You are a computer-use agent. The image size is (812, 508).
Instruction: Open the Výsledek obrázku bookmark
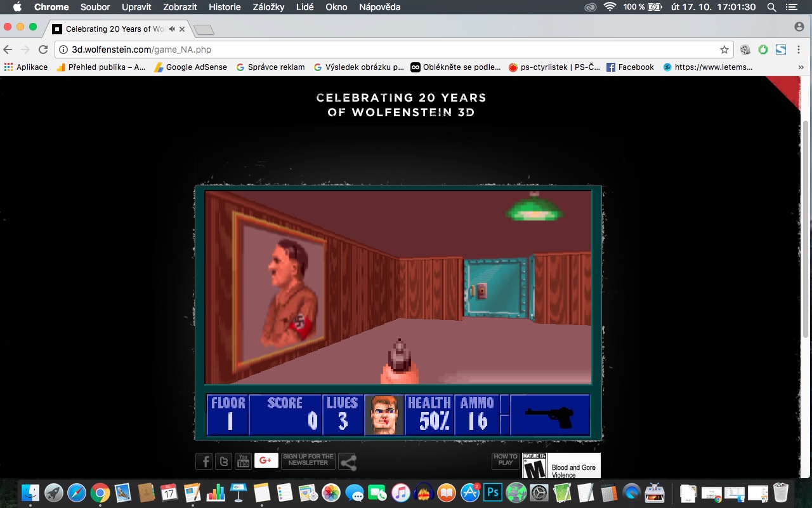[358, 67]
